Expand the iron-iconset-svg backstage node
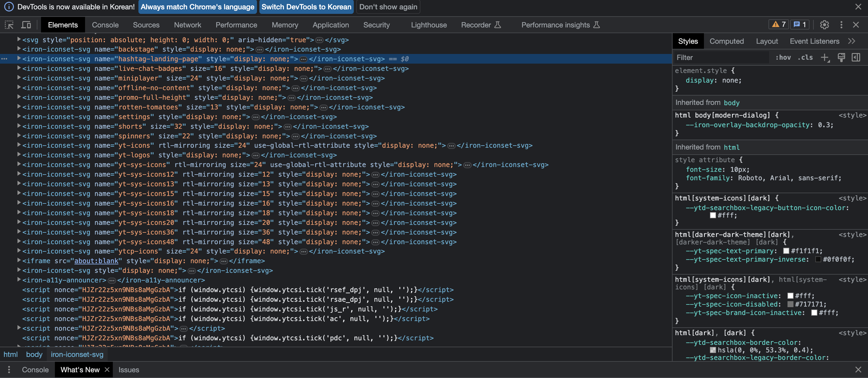868x378 pixels. coord(19,49)
